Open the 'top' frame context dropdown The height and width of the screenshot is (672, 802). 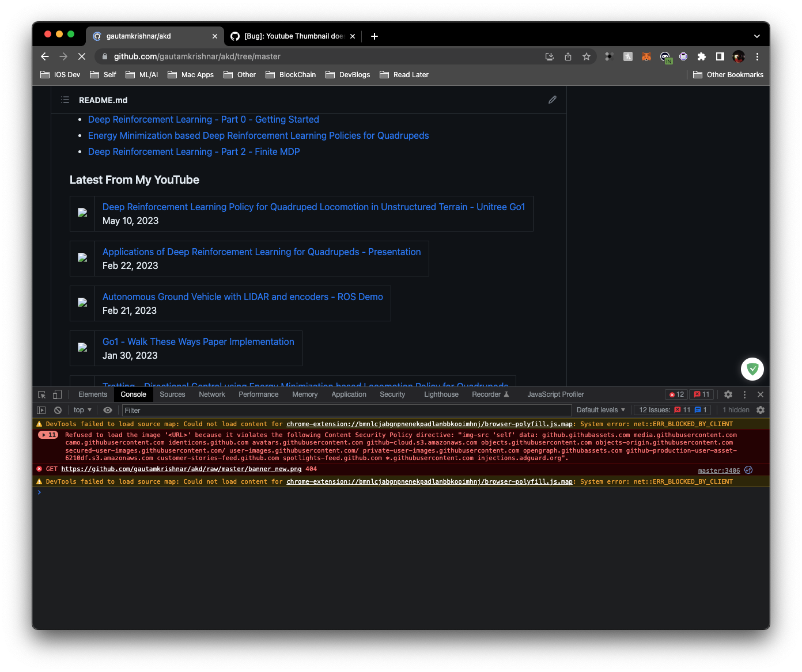pyautogui.click(x=81, y=409)
